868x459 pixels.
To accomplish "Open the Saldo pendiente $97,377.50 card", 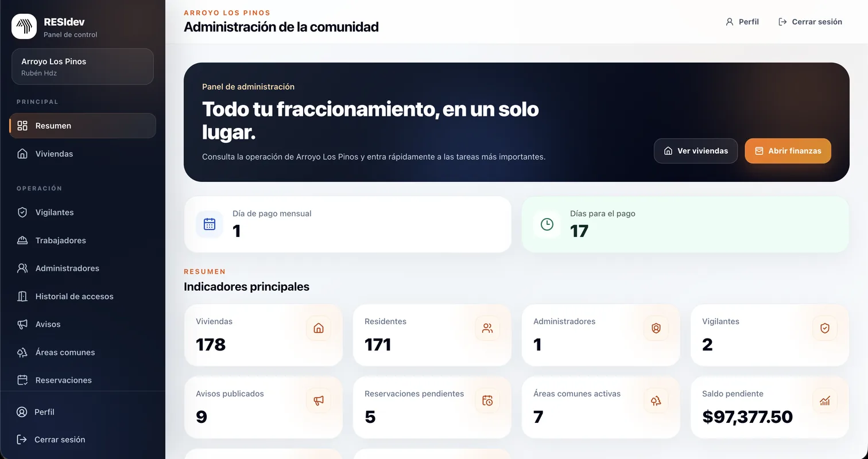I will [x=769, y=407].
